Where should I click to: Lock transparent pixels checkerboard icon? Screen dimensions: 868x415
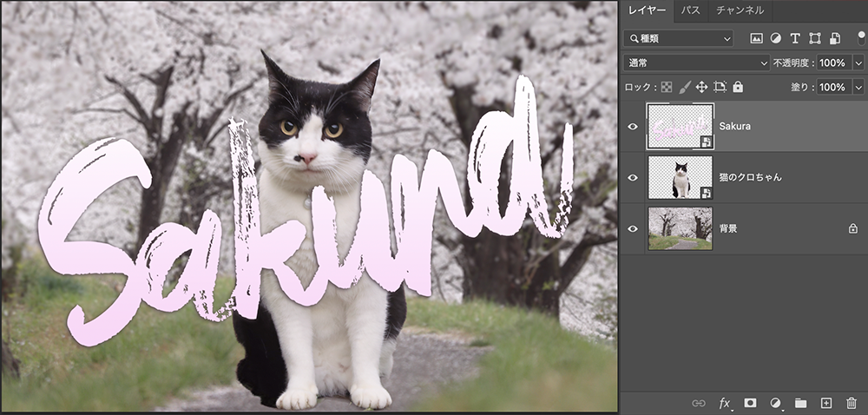[x=667, y=87]
